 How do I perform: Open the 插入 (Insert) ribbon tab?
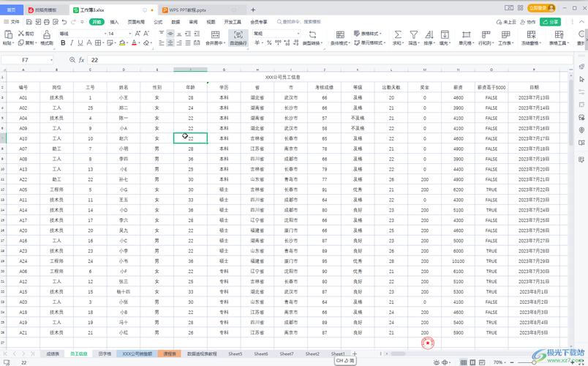114,22
